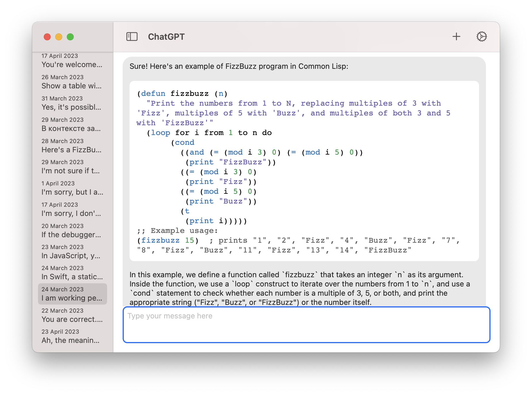The height and width of the screenshot is (395, 532).
Task: Toggle the sidebar panel icon
Action: tap(132, 37)
